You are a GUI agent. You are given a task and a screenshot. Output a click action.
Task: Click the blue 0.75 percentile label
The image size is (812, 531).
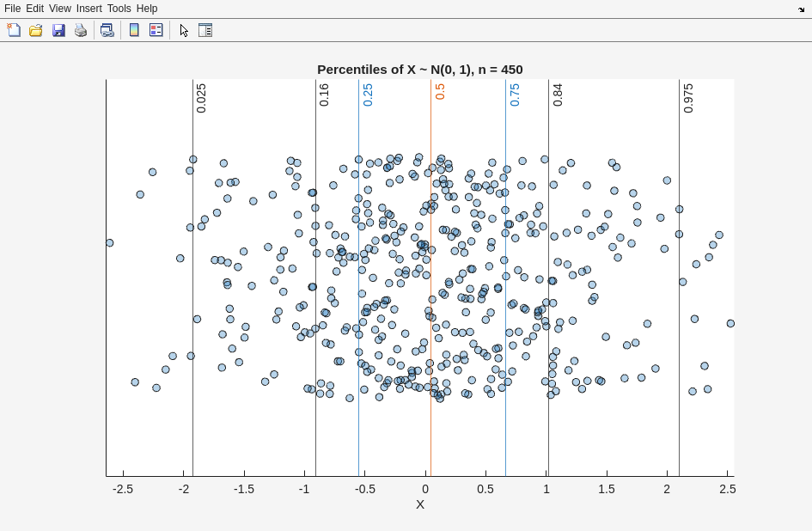(x=515, y=95)
